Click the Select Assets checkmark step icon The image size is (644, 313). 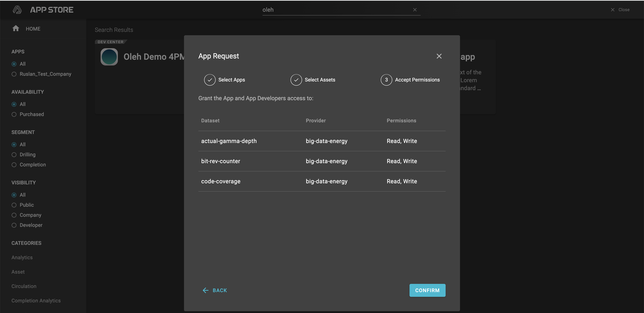point(296,80)
